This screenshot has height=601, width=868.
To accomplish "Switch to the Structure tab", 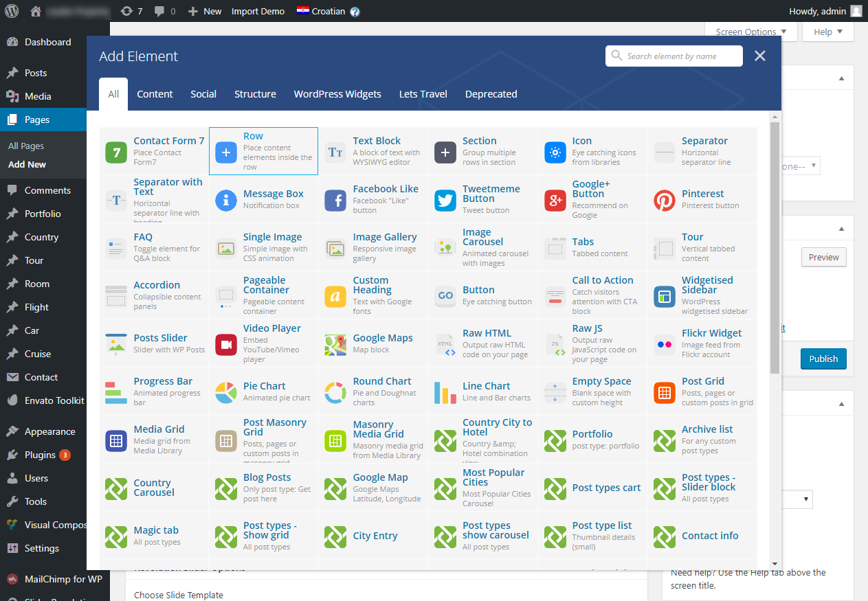I will click(255, 94).
